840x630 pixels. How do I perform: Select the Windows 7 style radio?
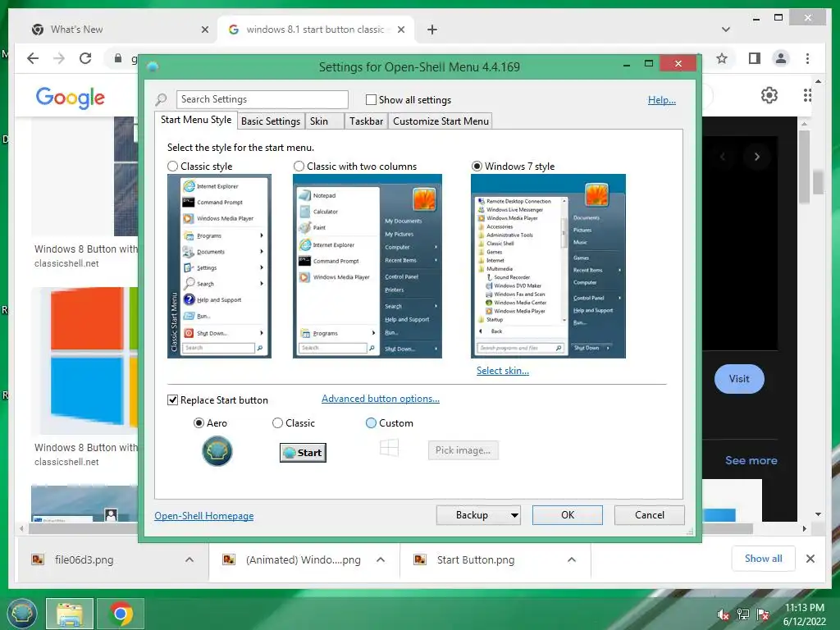tap(477, 166)
